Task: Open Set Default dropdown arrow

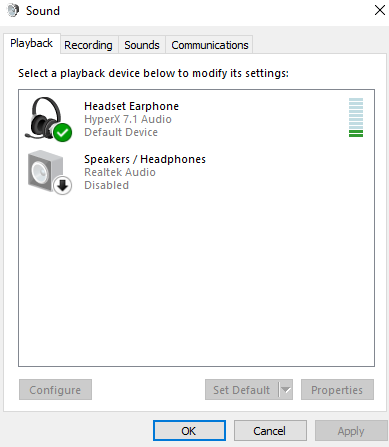Action: 286,389
